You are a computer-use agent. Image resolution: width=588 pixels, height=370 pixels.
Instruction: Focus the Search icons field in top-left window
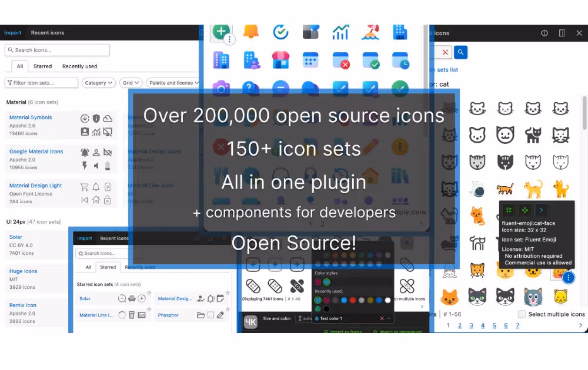point(57,50)
